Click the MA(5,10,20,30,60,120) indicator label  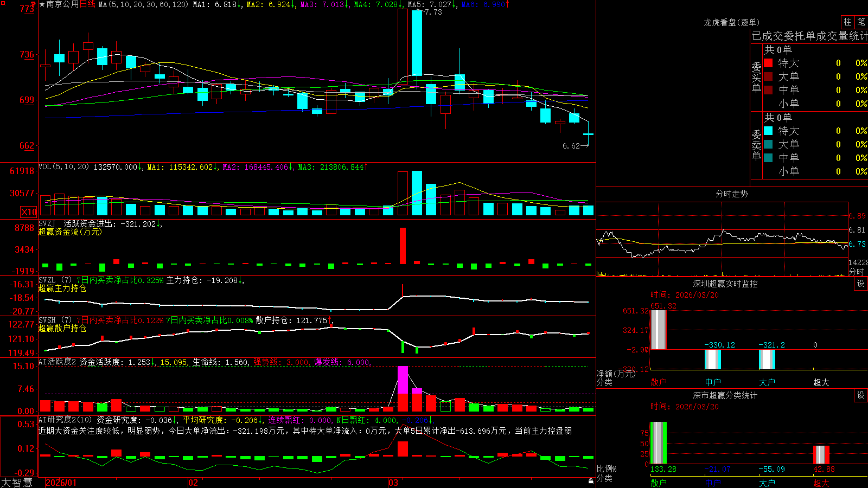pos(143,4)
